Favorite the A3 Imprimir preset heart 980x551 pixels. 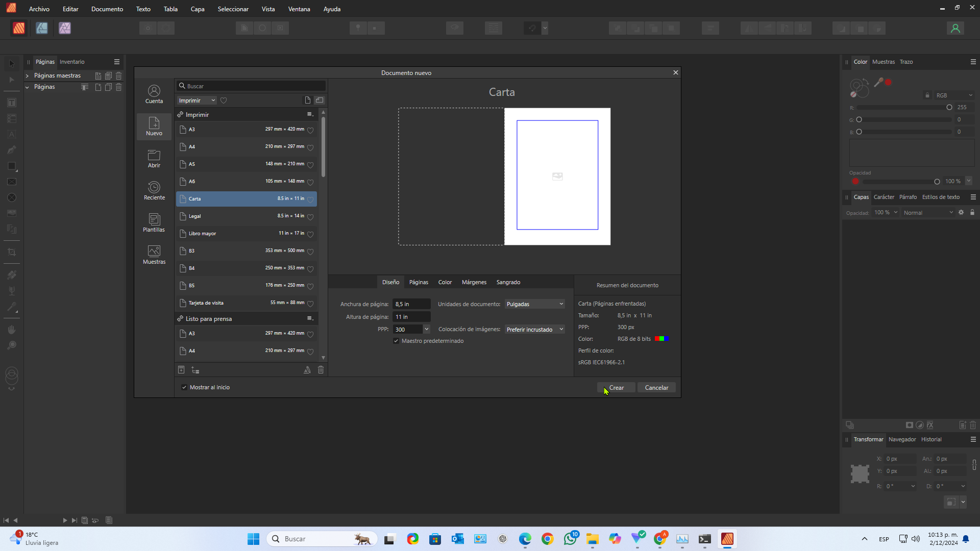click(x=310, y=130)
